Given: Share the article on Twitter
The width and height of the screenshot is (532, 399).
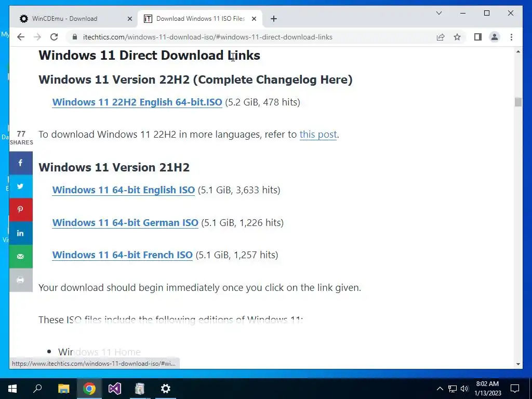Looking at the screenshot, I should pyautogui.click(x=21, y=187).
